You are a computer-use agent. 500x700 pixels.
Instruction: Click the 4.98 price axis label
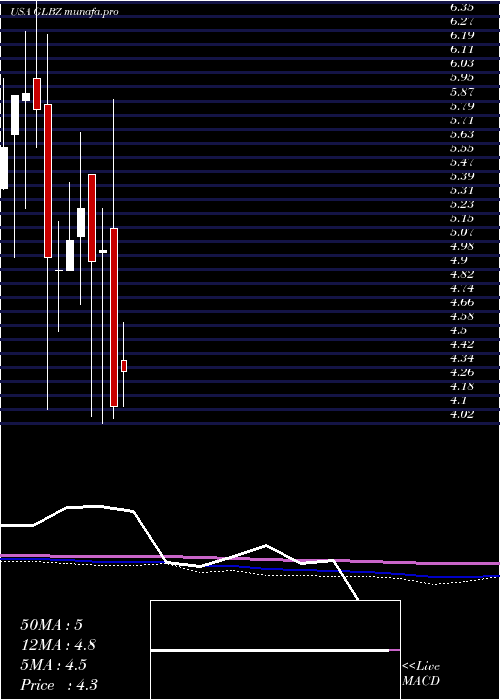tap(462, 246)
